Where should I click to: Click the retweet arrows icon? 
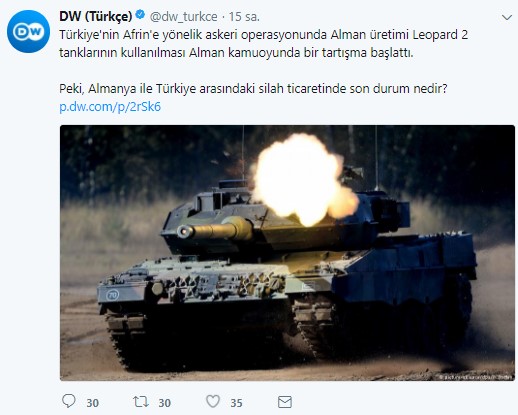click(141, 401)
